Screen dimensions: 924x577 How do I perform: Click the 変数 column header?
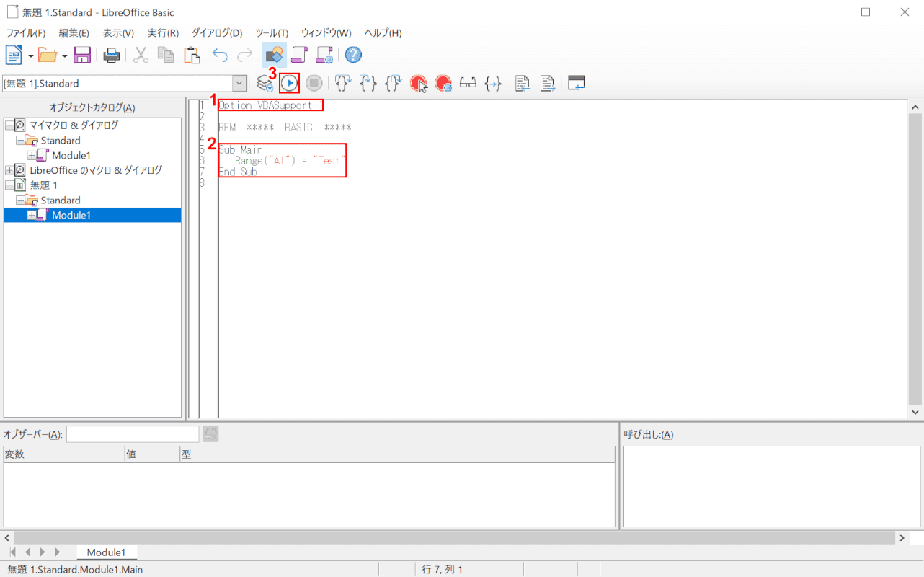coord(64,454)
